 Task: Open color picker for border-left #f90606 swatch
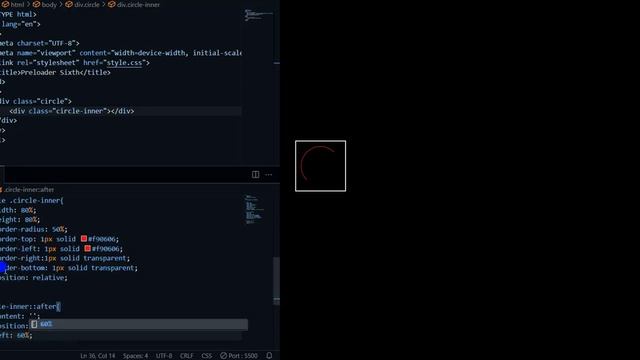[88, 248]
